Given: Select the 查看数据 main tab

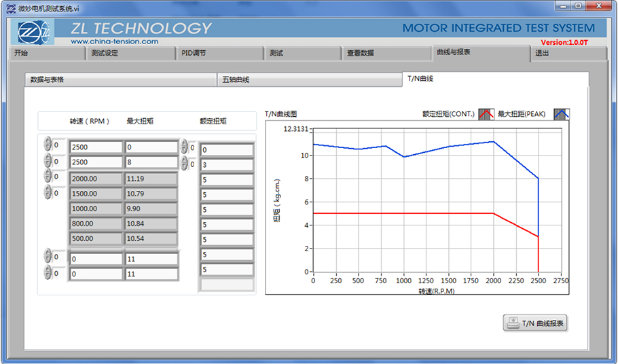Looking at the screenshot, I should tap(384, 53).
